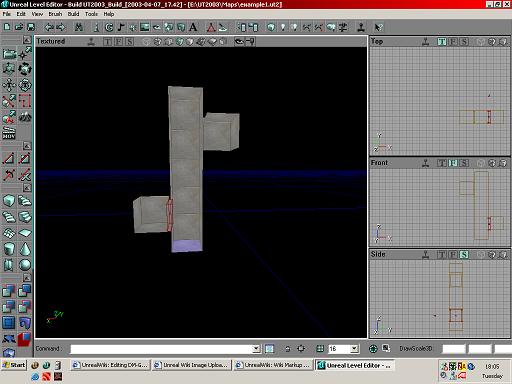Undo last action with left arrow icon

pyautogui.click(x=49, y=27)
